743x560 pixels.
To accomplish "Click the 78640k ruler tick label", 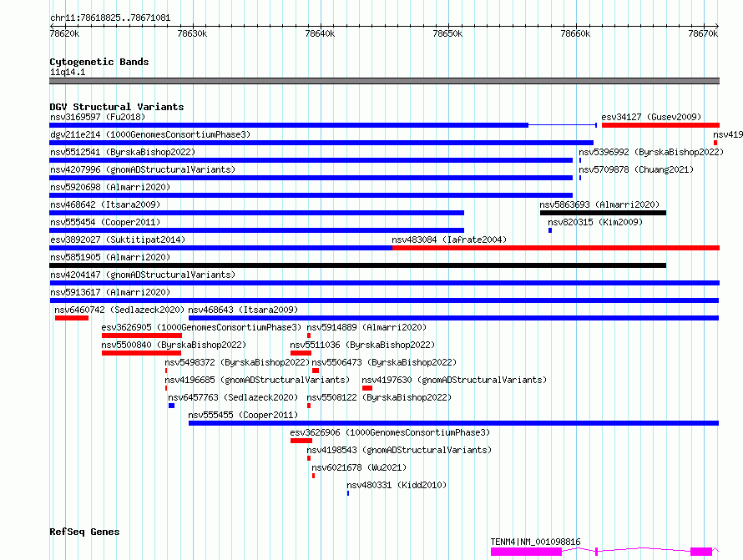I will pyautogui.click(x=320, y=33).
